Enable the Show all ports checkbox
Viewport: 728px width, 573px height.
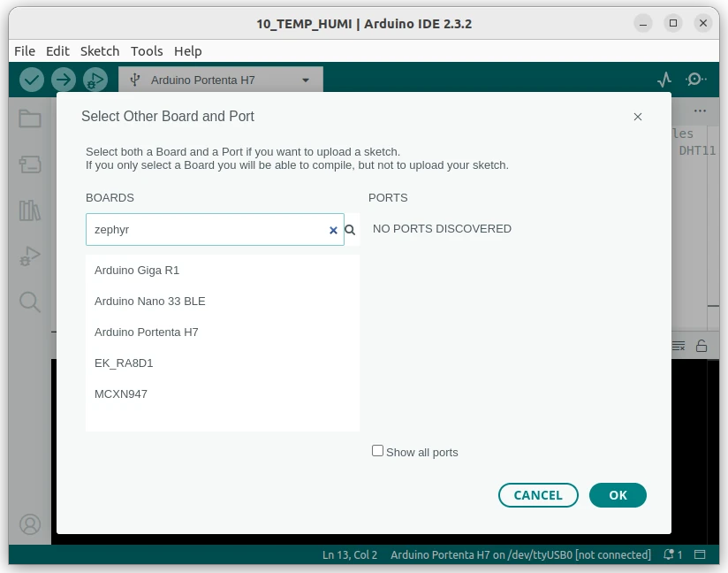point(377,451)
